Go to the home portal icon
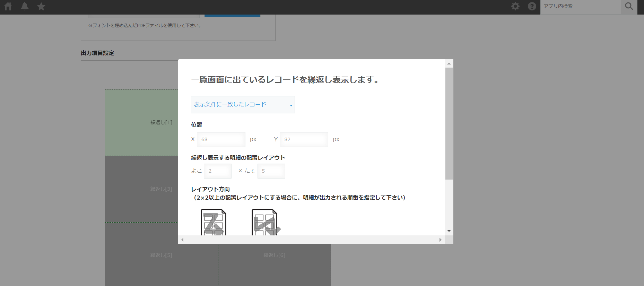Viewport: 644px width, 286px height. click(x=8, y=6)
